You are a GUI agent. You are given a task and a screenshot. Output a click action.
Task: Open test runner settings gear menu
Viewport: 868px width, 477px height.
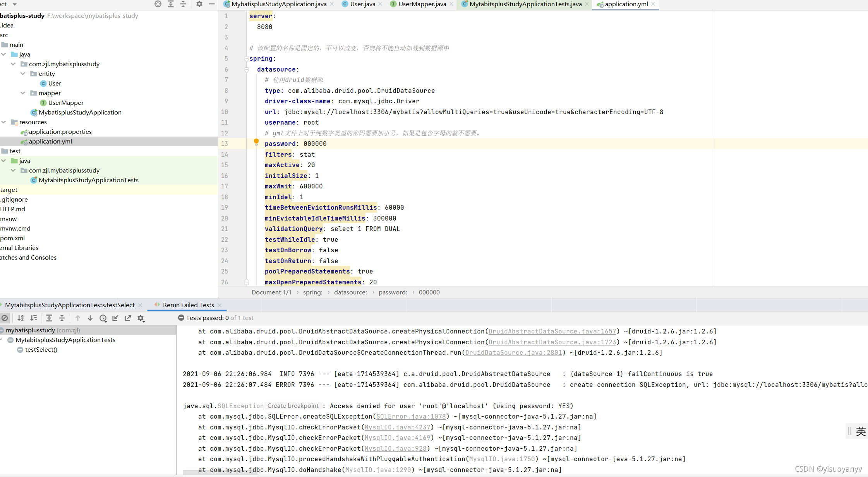141,318
